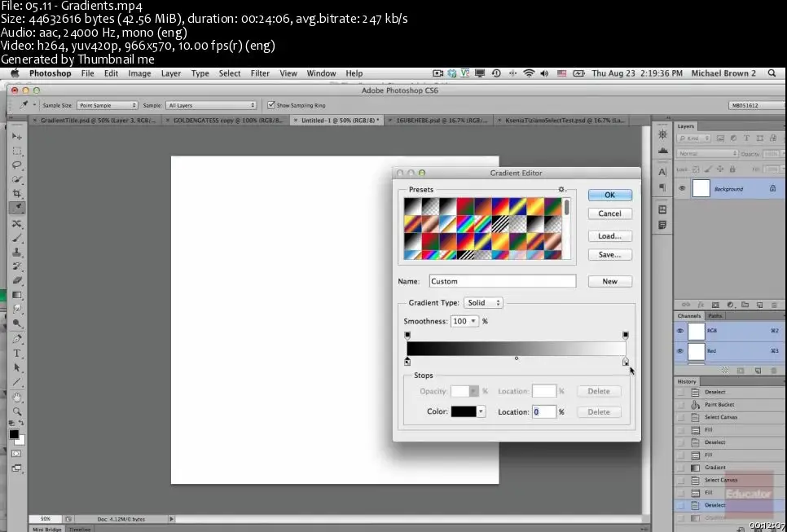Create new layer icon in Layers panel

point(760,305)
